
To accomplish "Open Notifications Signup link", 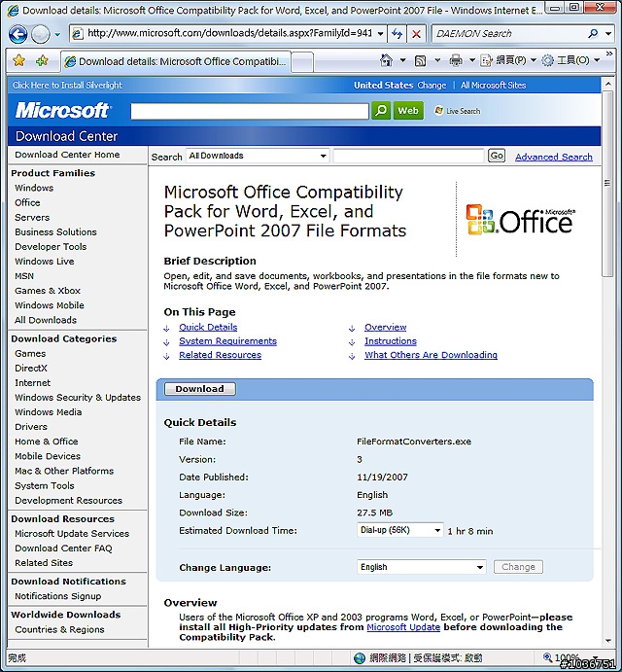I will click(x=58, y=596).
